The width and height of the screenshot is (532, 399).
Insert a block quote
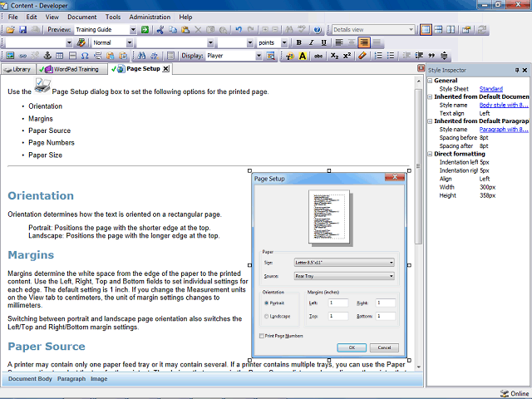(431, 56)
